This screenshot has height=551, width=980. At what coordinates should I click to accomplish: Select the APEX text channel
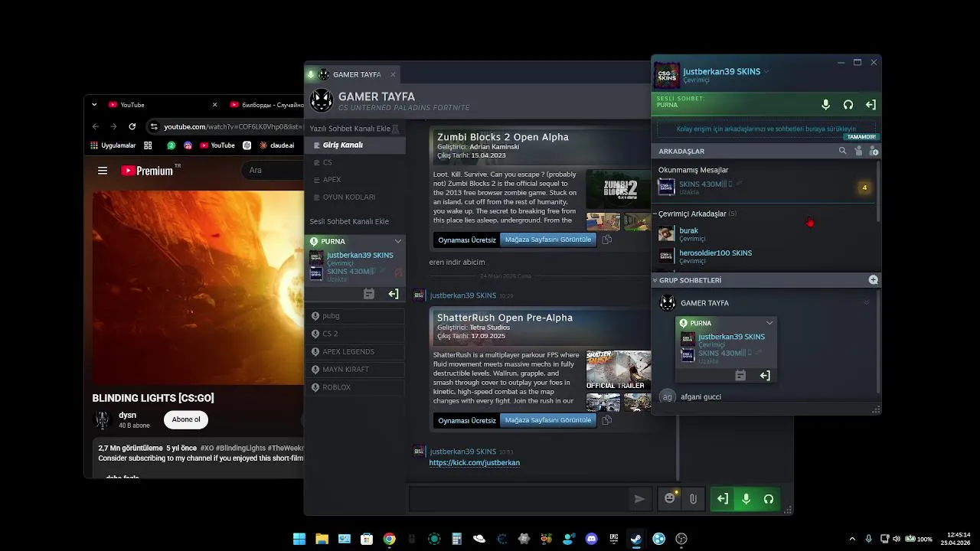pos(356,180)
